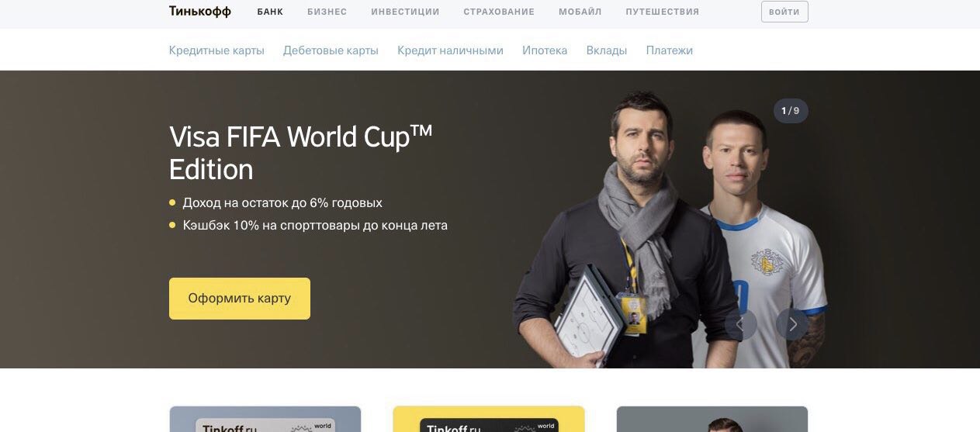Click the Войти login button

click(784, 12)
